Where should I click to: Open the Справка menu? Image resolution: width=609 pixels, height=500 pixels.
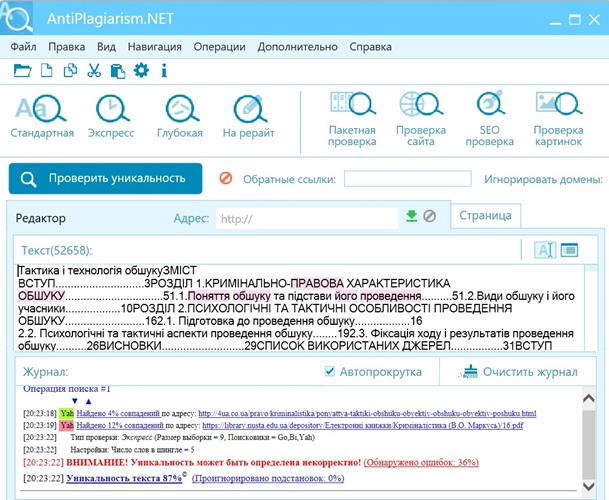tap(371, 47)
